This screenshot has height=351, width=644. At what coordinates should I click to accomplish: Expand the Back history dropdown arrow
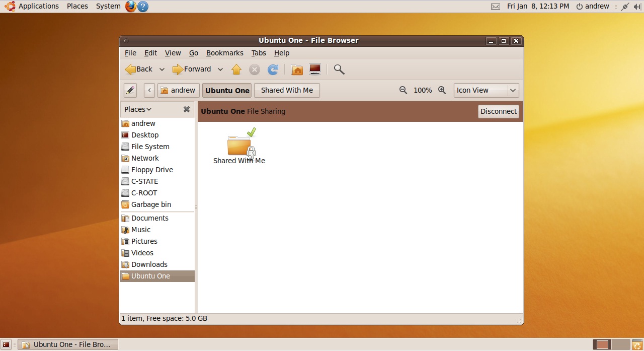(162, 69)
